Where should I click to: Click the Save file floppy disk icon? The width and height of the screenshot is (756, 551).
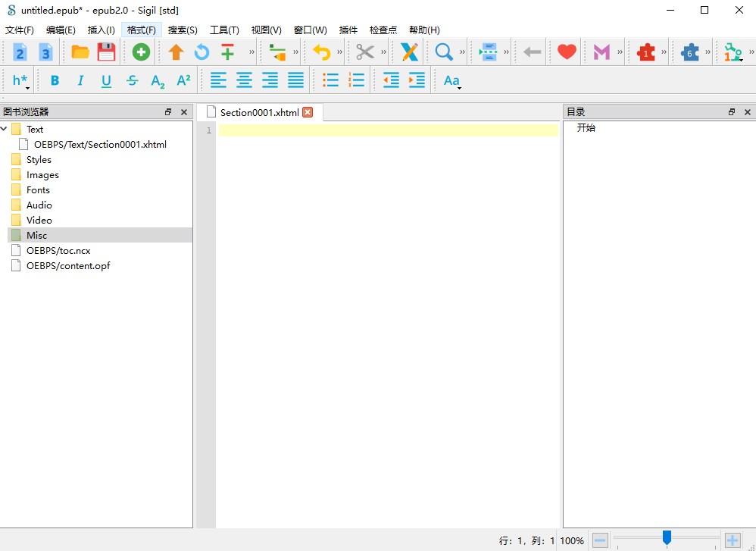[x=106, y=52]
